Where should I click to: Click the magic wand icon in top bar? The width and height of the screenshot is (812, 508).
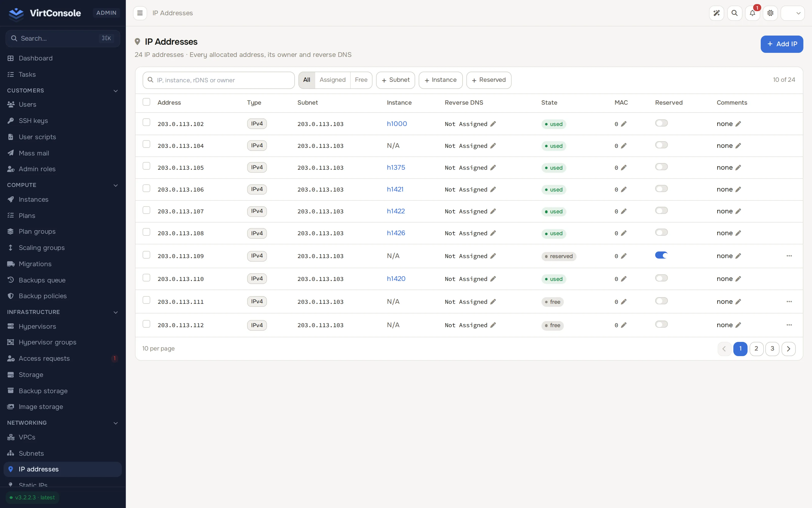point(716,13)
